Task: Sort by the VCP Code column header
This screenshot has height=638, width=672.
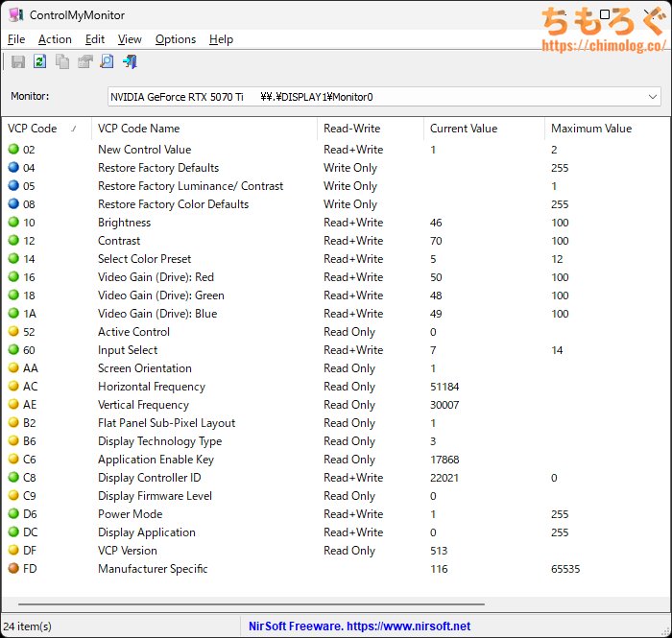Action: tap(46, 129)
